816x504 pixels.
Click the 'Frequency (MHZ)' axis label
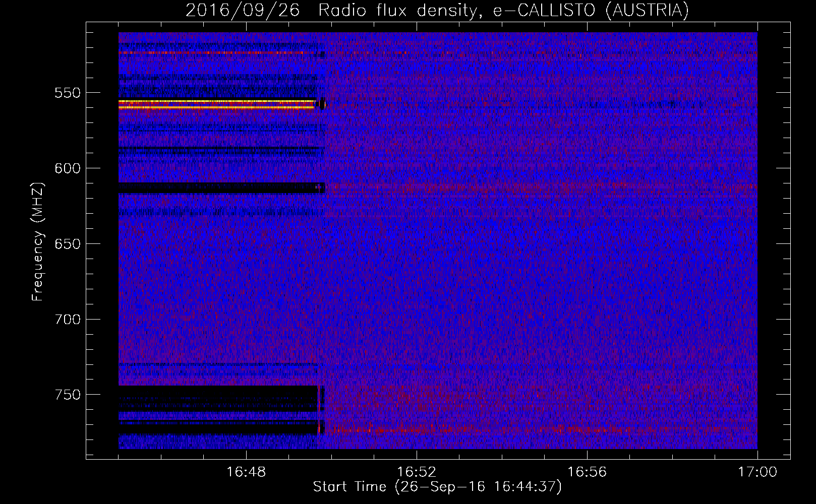[38, 241]
